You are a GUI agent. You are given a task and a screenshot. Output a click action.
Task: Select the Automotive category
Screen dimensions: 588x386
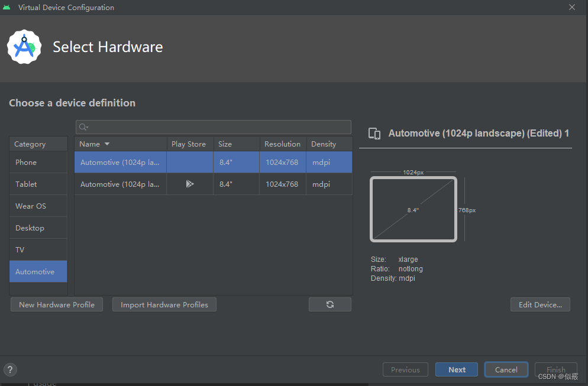(38, 272)
